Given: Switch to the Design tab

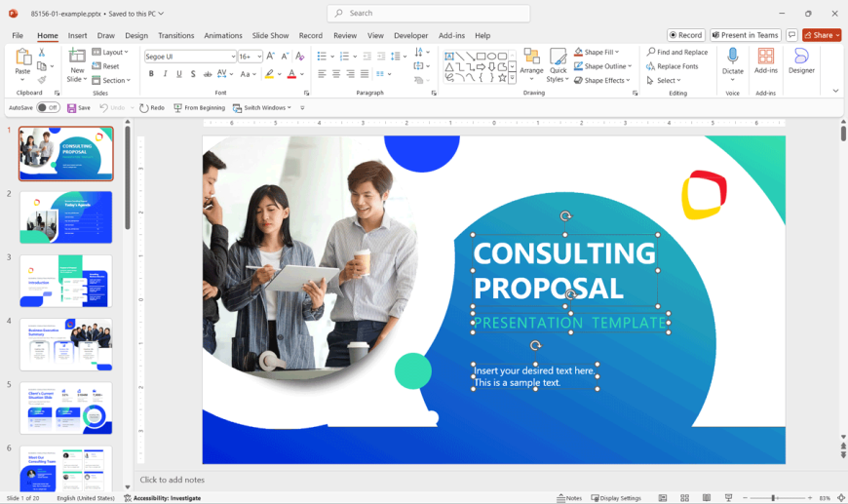Looking at the screenshot, I should click(x=136, y=35).
